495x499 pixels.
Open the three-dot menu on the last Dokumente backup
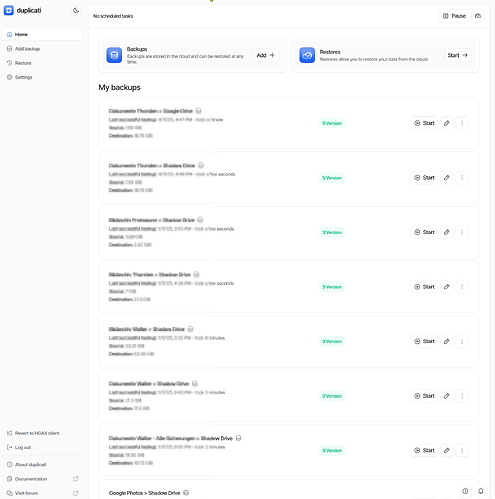coord(462,451)
